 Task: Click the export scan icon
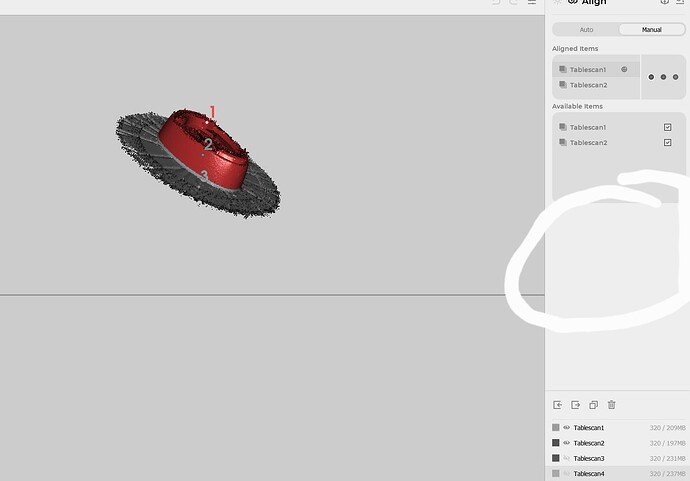coord(575,405)
